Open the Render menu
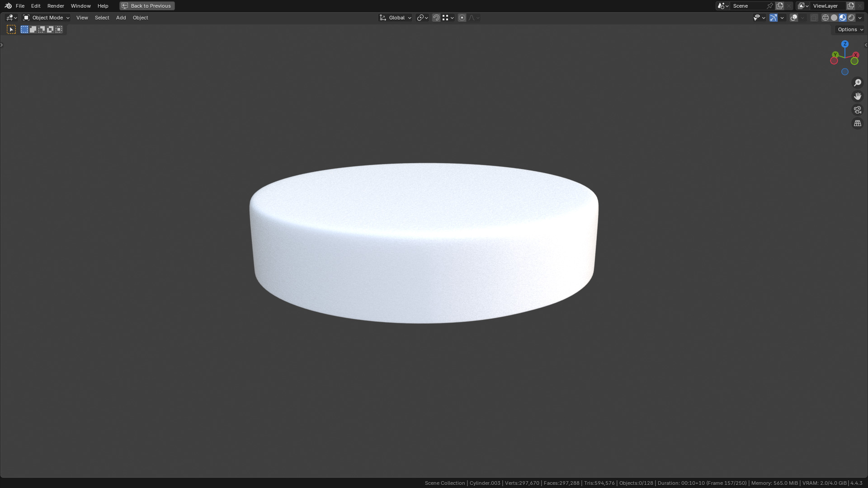The width and height of the screenshot is (868, 488). tap(56, 6)
